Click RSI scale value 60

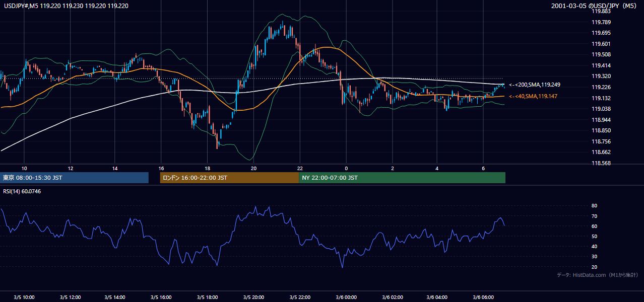(x=594, y=226)
